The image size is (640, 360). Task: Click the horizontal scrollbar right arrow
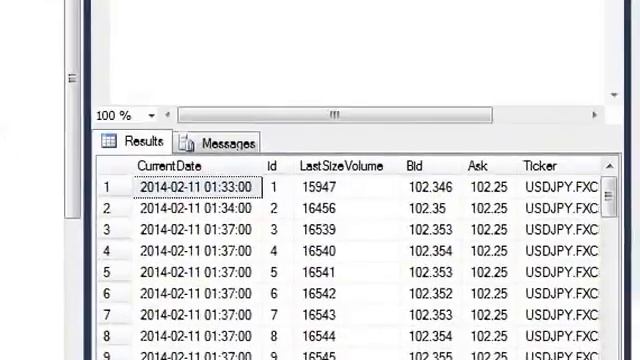tap(594, 115)
